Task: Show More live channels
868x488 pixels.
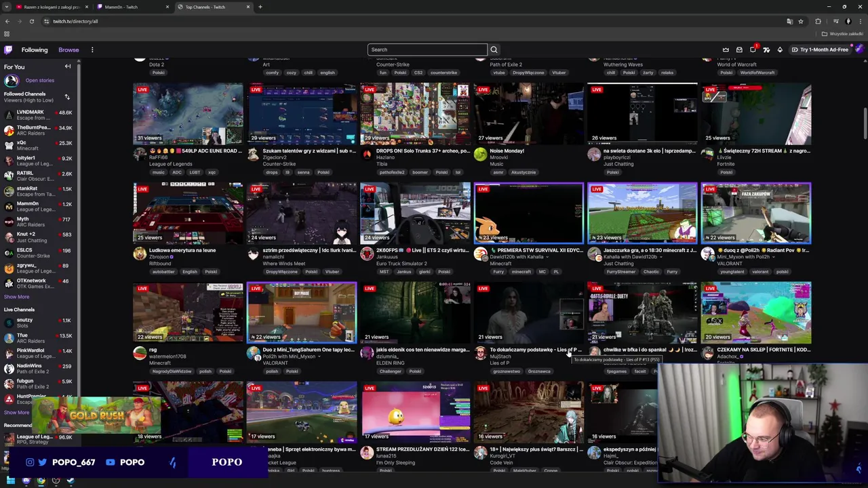Action: pos(16,412)
